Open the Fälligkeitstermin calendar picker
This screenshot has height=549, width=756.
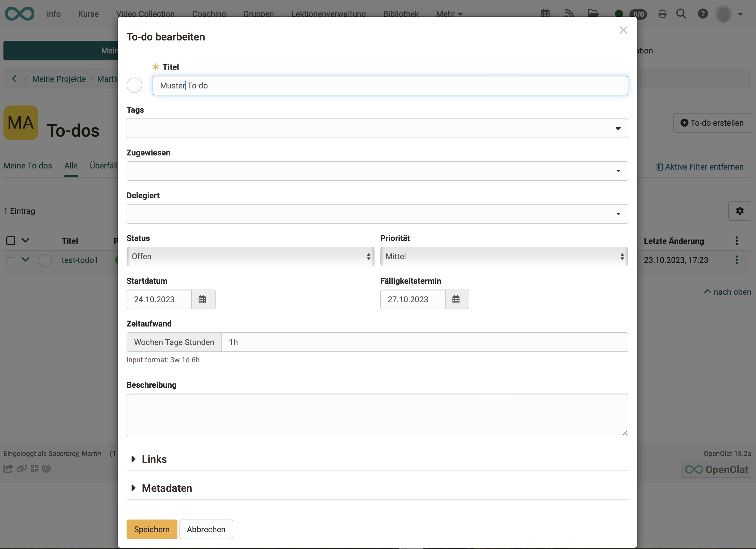click(456, 299)
